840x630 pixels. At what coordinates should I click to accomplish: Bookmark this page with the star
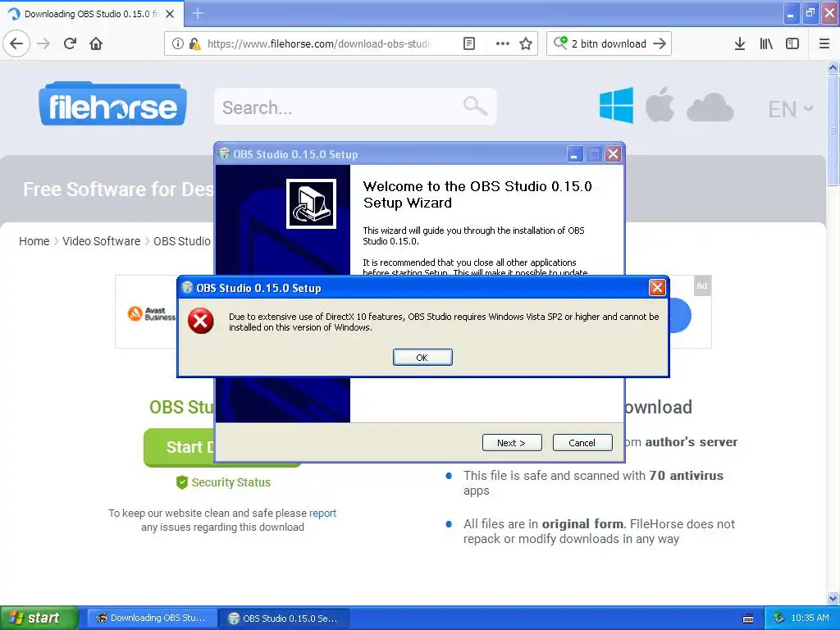526,43
